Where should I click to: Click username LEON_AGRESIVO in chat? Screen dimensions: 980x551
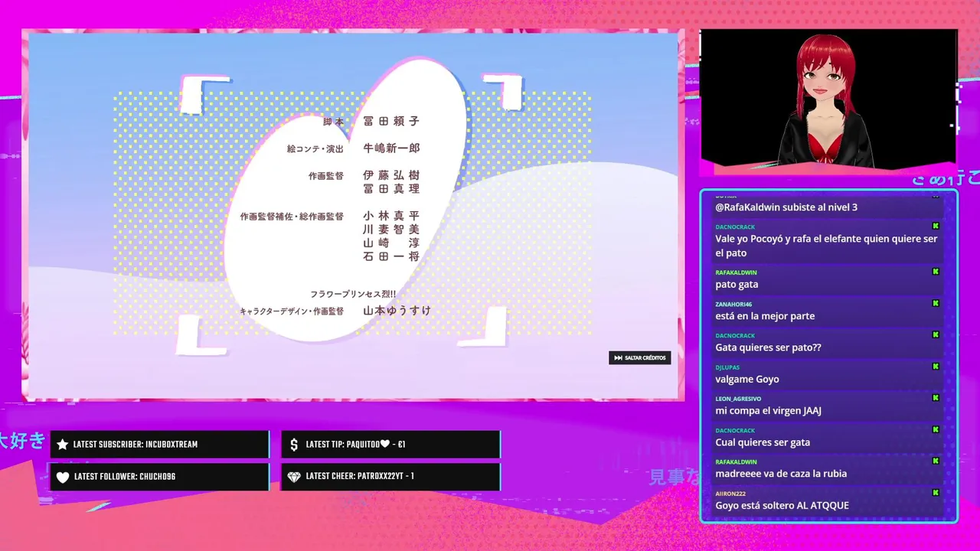[738, 399]
